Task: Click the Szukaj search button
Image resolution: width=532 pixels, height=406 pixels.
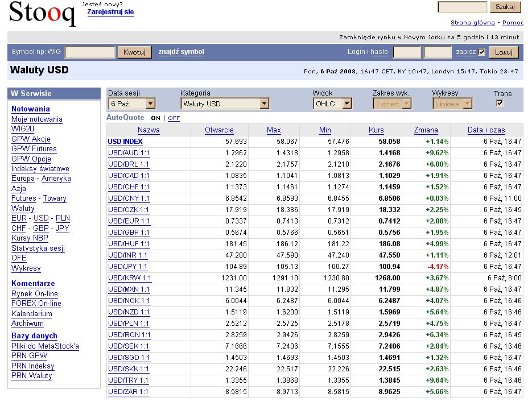Action: pyautogui.click(x=505, y=7)
